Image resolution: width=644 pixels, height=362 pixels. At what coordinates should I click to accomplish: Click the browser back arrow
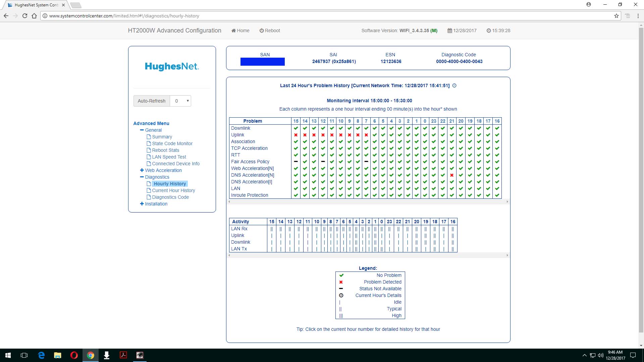[x=6, y=16]
